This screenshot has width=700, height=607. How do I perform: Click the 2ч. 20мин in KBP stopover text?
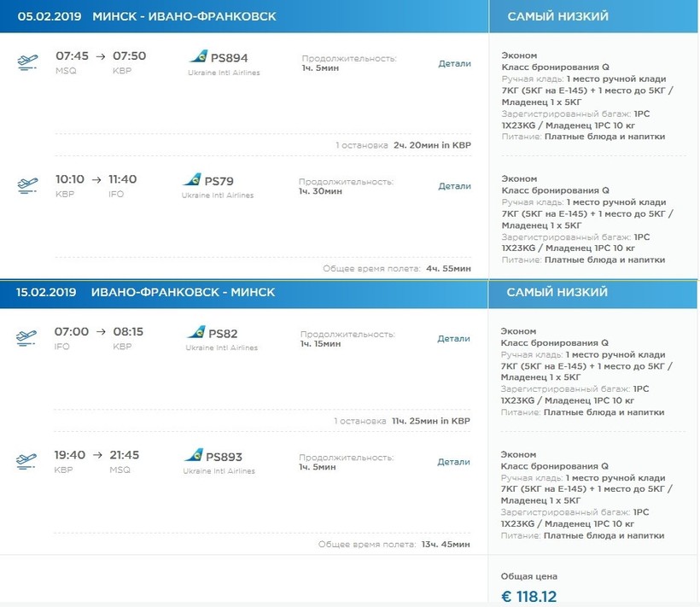tap(432, 145)
